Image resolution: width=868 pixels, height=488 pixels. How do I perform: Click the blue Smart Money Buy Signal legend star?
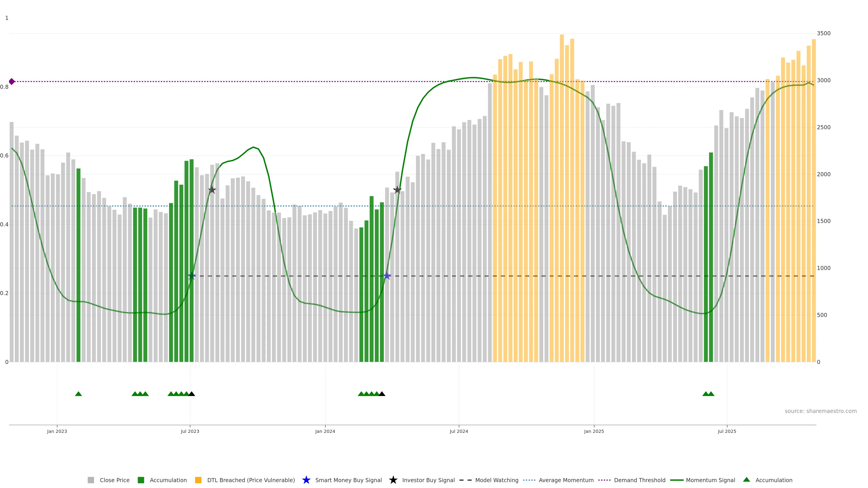306,480
